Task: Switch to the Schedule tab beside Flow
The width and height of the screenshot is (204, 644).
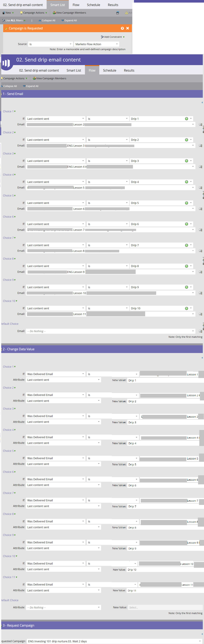Action: point(109,71)
